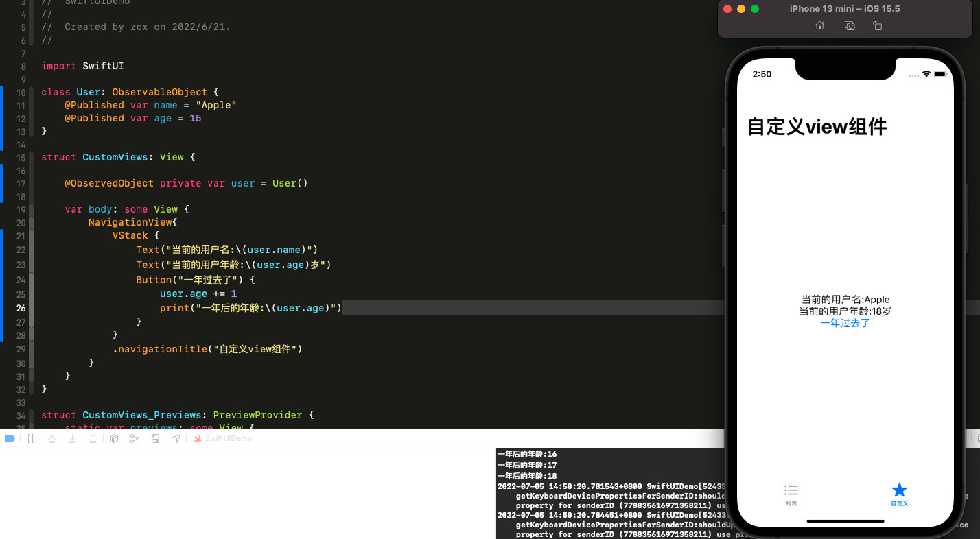Click the user.age += 1 code line
Screen dimensions: 980x539
(x=198, y=294)
